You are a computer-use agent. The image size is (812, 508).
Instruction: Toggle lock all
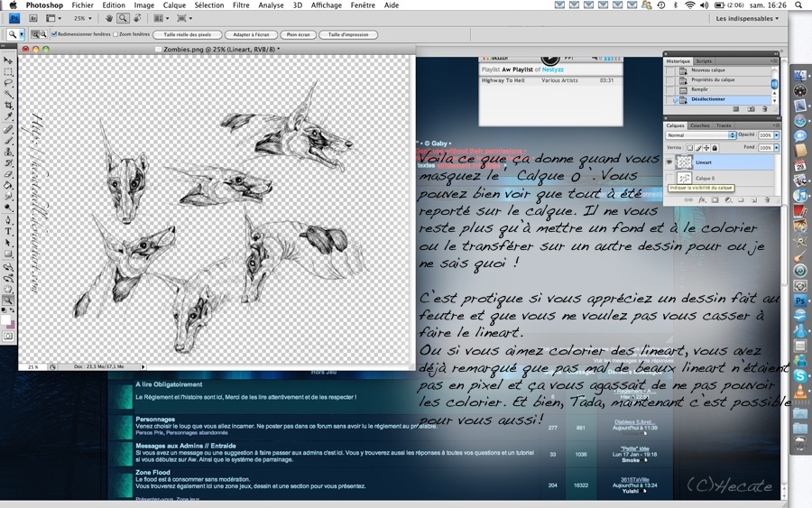(x=715, y=148)
